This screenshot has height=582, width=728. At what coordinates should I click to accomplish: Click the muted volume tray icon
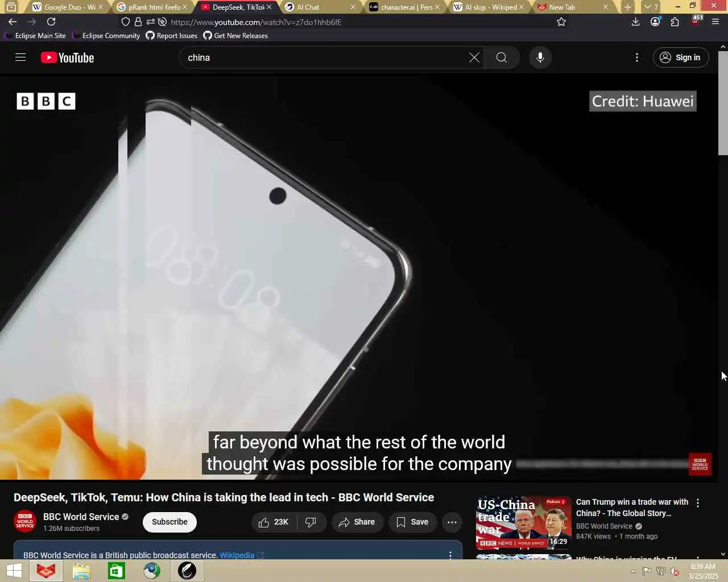click(675, 571)
